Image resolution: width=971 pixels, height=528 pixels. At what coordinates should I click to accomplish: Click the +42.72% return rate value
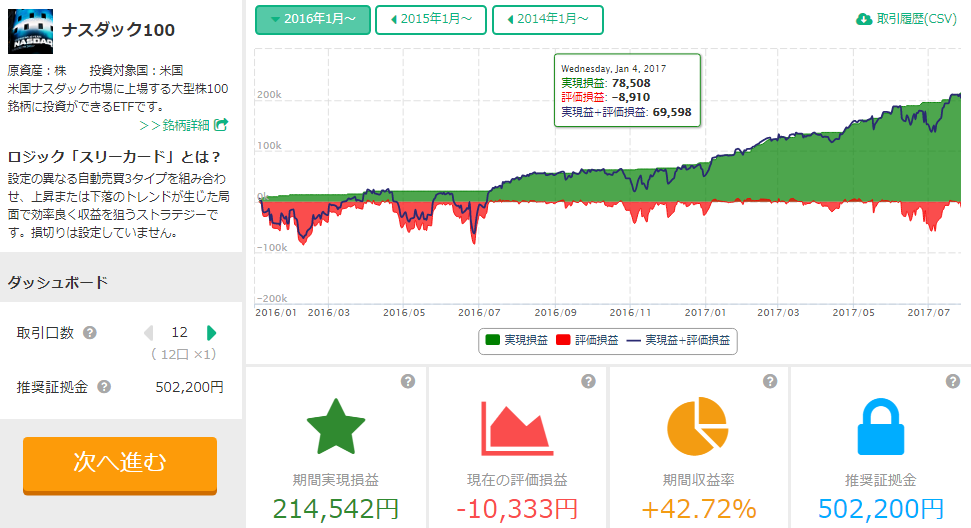click(699, 509)
